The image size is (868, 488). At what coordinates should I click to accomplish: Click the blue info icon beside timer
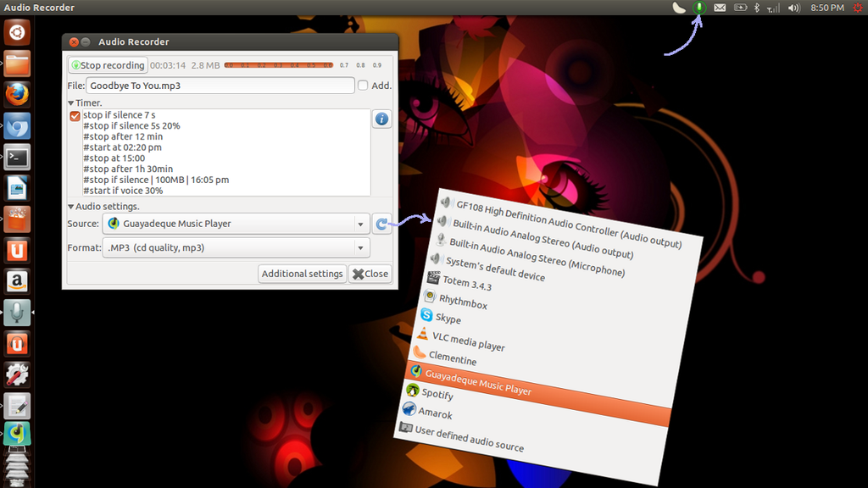click(382, 119)
